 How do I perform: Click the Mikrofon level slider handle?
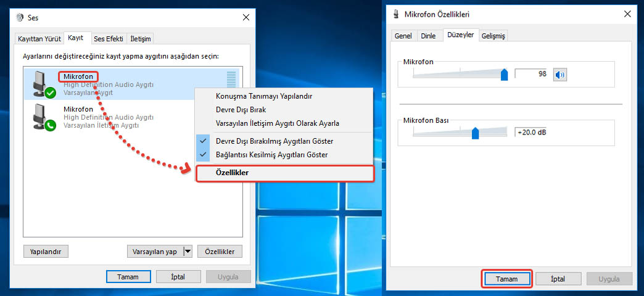point(504,75)
